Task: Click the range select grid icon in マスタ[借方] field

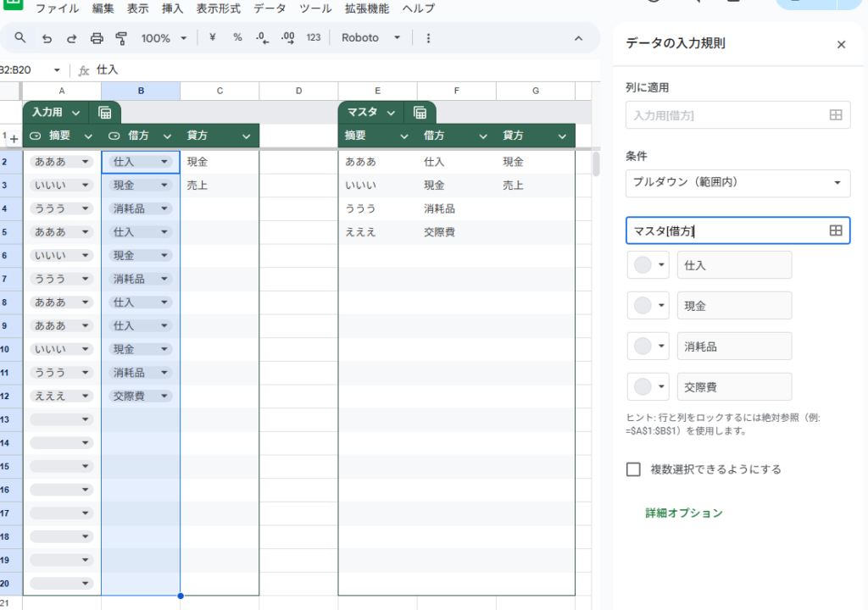Action: tap(835, 230)
